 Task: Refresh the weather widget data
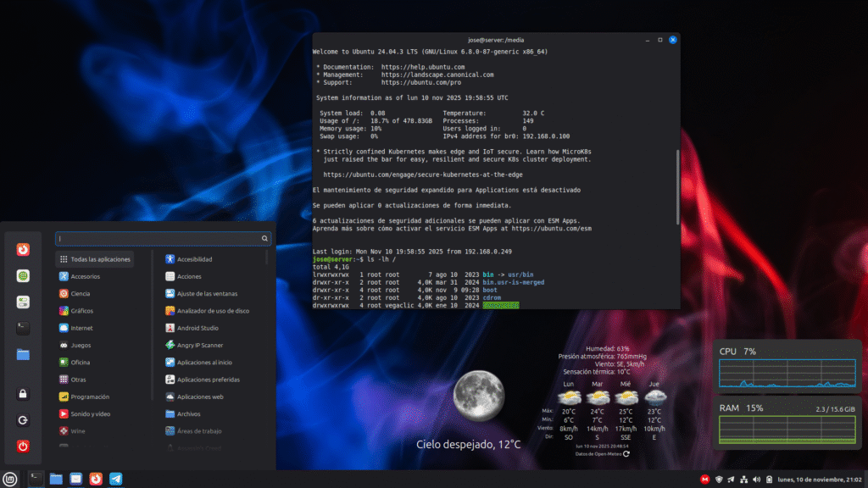[626, 454]
